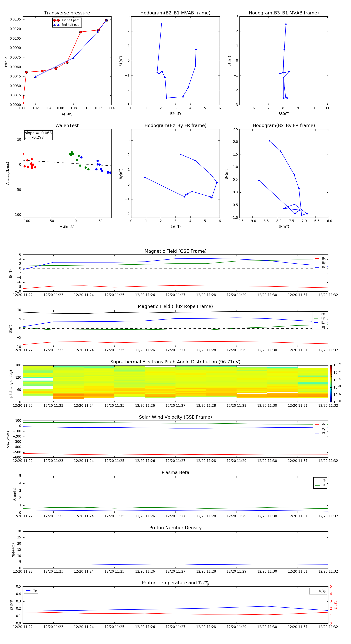Click the 'Pt(nPa)' y-axis label

point(6,61)
